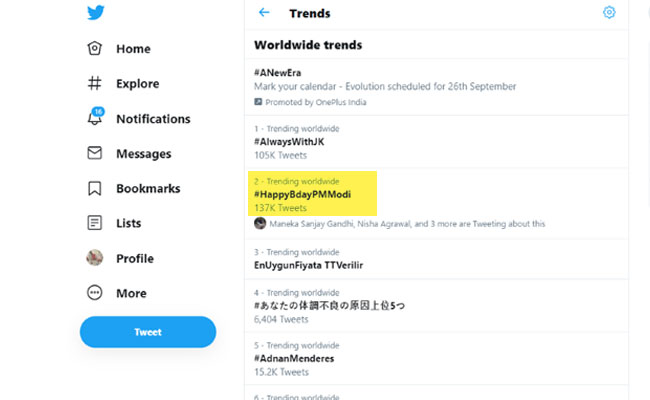The height and width of the screenshot is (400, 650).
Task: Open the Home icon in sidebar
Action: click(x=95, y=49)
